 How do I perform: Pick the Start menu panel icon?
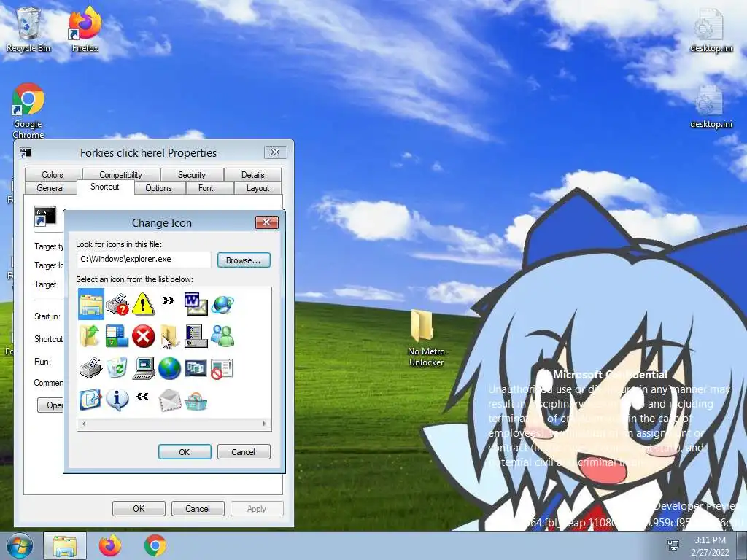click(x=117, y=336)
